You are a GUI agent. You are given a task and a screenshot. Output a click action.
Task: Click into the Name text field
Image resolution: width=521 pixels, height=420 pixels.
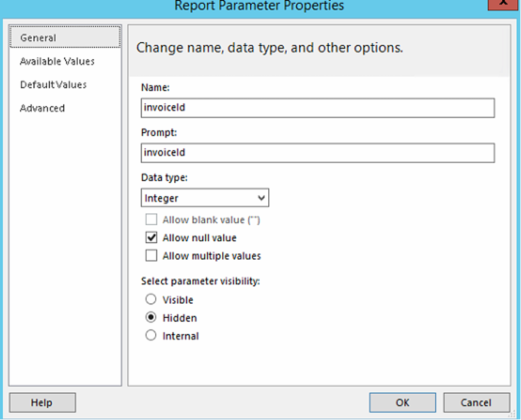317,108
